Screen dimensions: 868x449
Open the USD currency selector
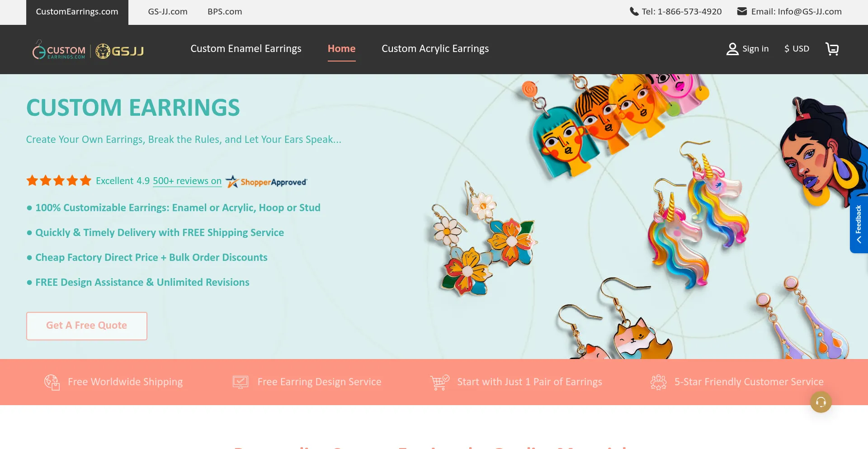point(797,49)
